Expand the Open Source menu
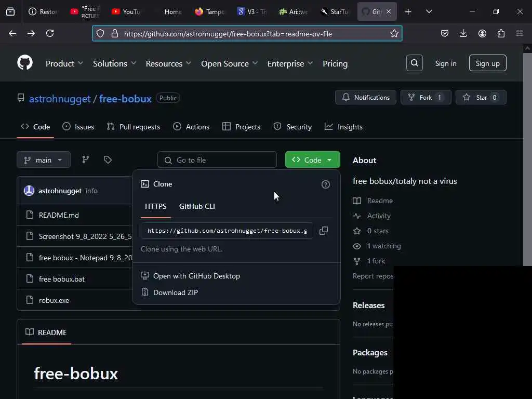This screenshot has width=532, height=399. (229, 63)
